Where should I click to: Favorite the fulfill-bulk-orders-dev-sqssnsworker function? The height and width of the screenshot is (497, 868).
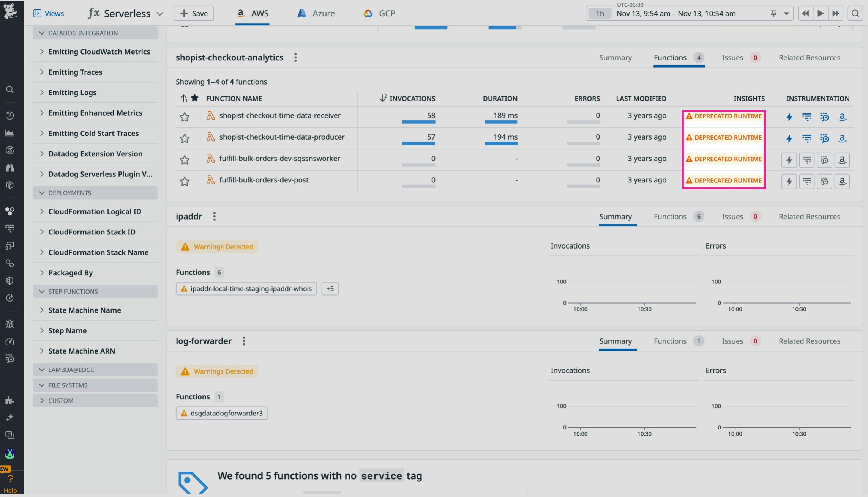(185, 160)
